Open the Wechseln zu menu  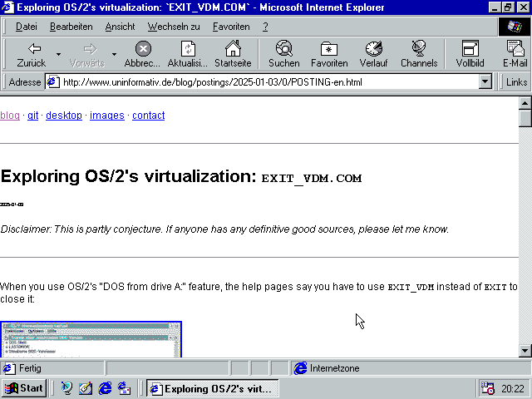coord(174,27)
